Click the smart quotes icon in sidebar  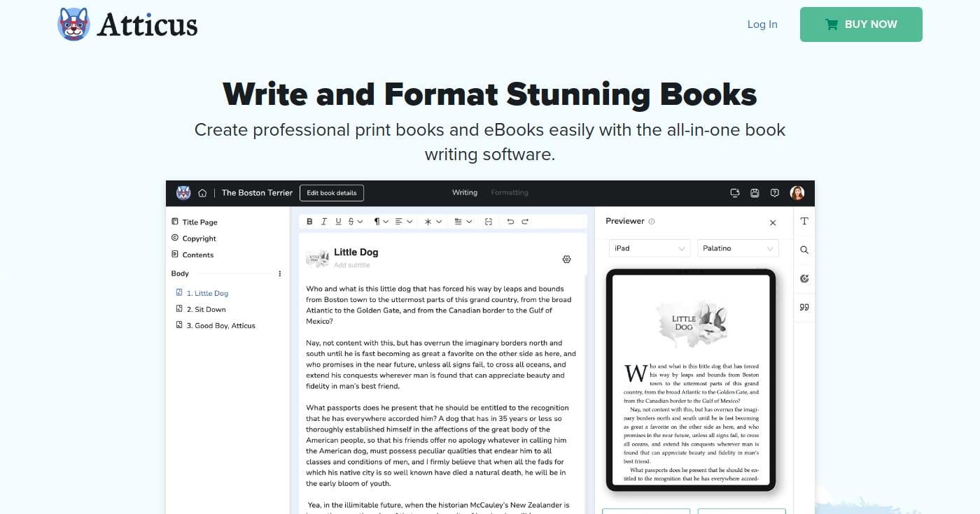click(x=804, y=307)
